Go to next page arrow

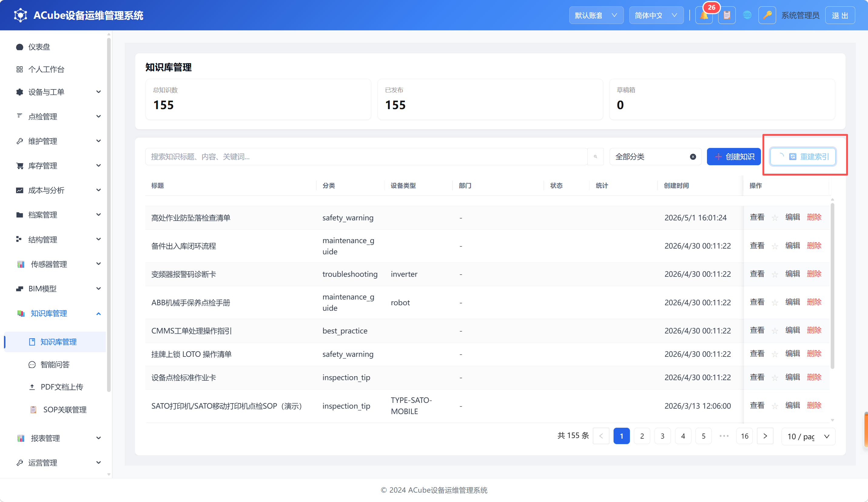(x=765, y=436)
